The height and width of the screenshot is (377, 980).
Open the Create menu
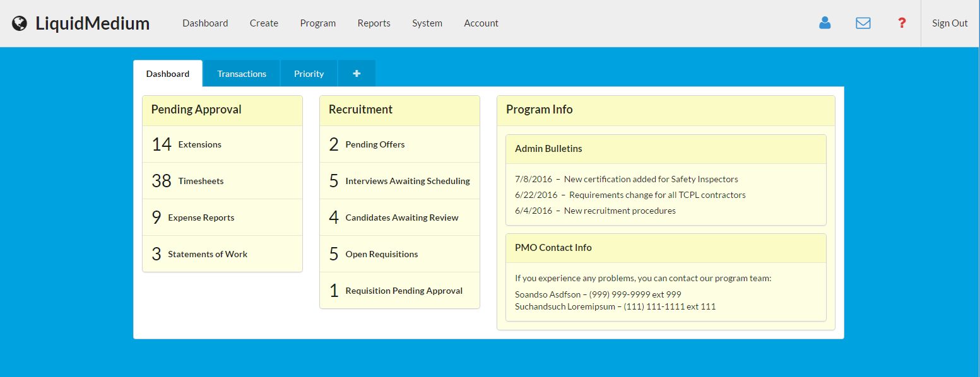click(264, 23)
